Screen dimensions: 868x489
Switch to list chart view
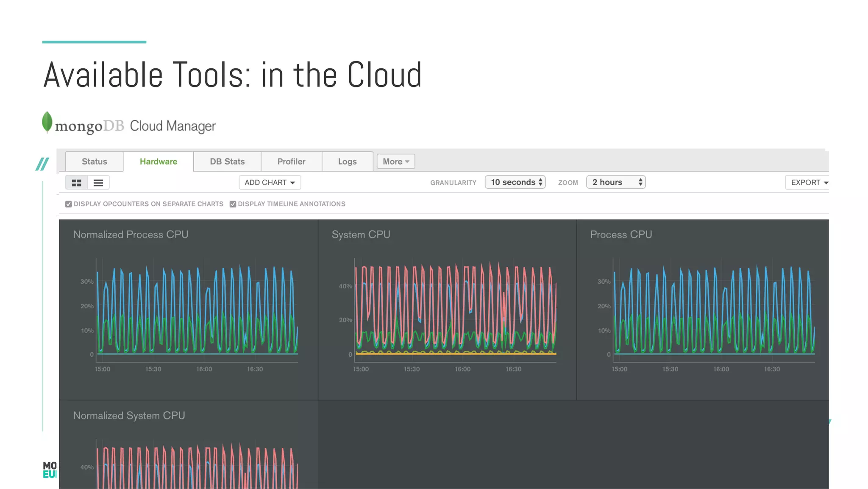coord(98,183)
